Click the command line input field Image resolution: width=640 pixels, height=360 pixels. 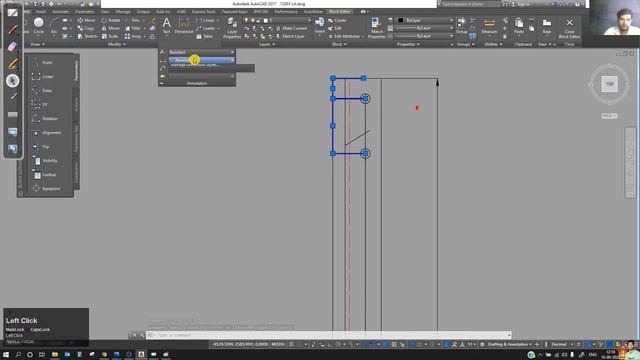point(329,335)
